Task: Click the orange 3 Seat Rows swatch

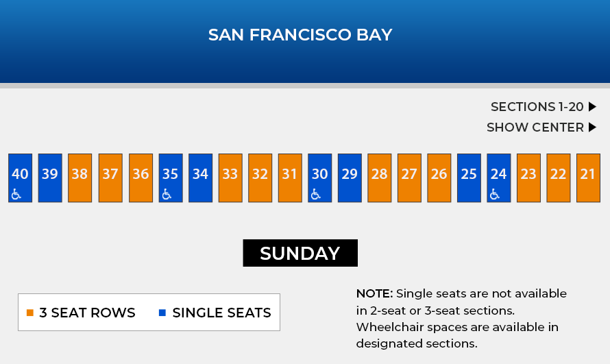Action: tap(29, 313)
